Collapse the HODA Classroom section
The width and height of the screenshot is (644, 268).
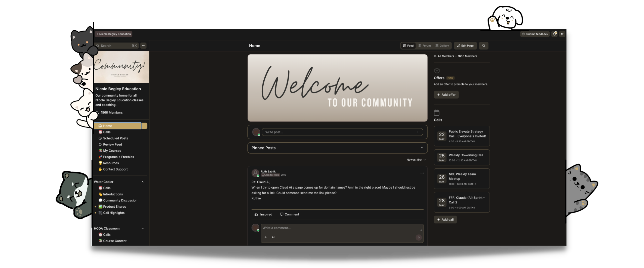(143, 229)
